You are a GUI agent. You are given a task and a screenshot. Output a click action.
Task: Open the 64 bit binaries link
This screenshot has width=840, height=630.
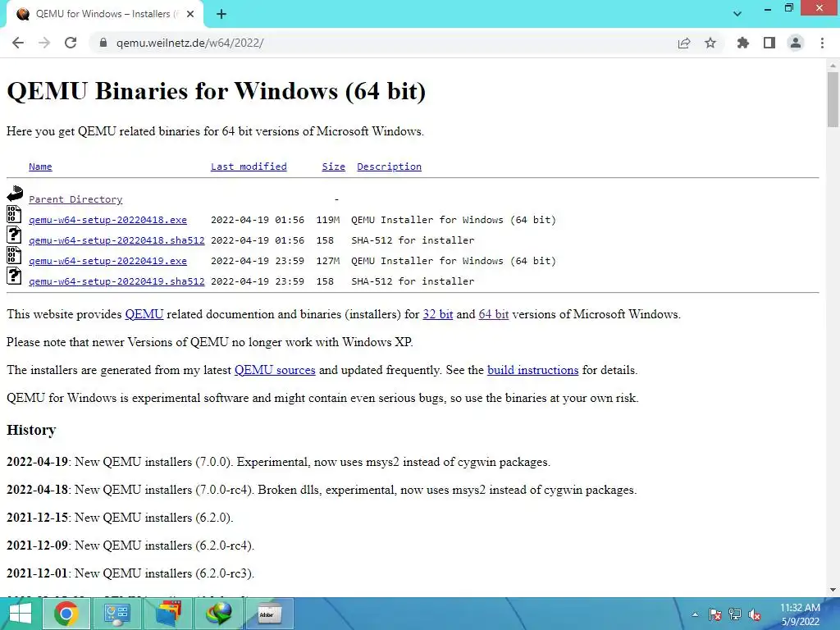493,314
